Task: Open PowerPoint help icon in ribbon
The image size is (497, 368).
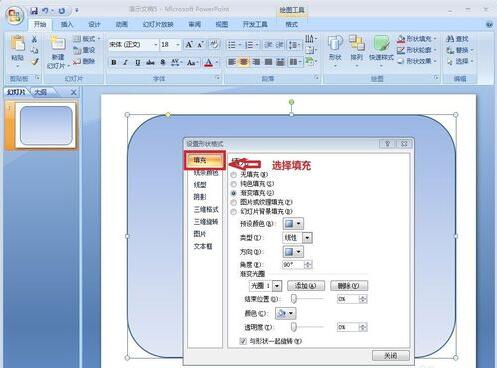Action: (x=489, y=24)
